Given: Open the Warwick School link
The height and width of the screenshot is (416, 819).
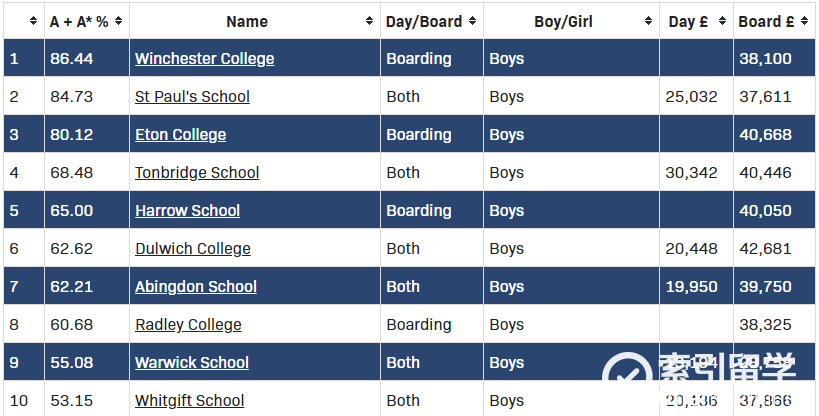Looking at the screenshot, I should tap(192, 363).
